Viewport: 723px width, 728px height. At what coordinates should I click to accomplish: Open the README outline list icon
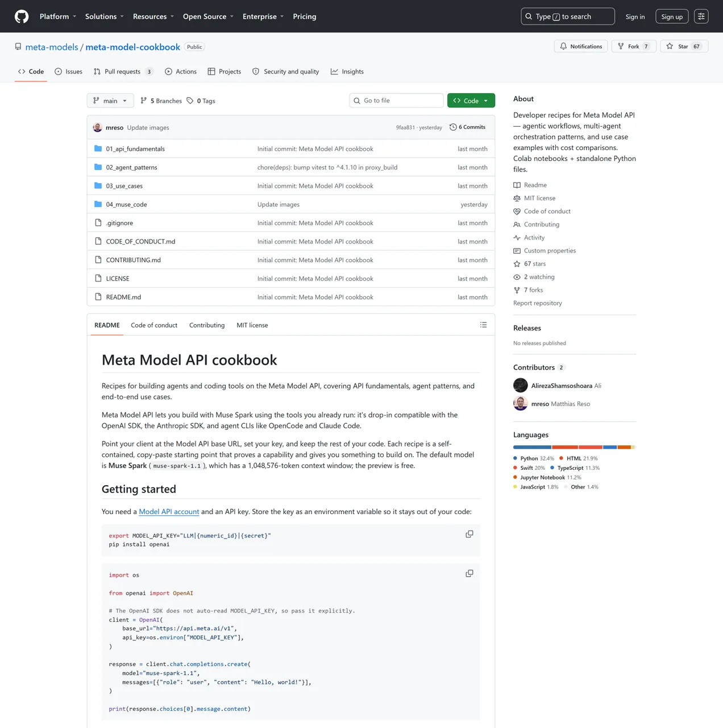[484, 325]
